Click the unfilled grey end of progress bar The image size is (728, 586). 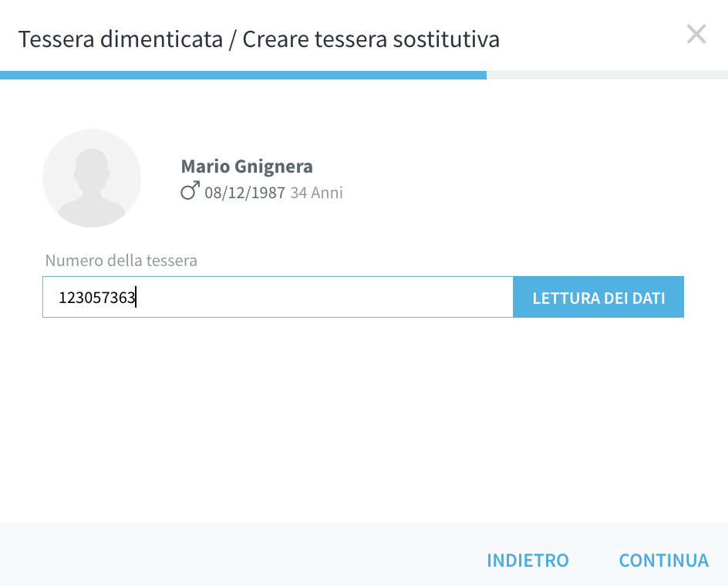pos(607,76)
